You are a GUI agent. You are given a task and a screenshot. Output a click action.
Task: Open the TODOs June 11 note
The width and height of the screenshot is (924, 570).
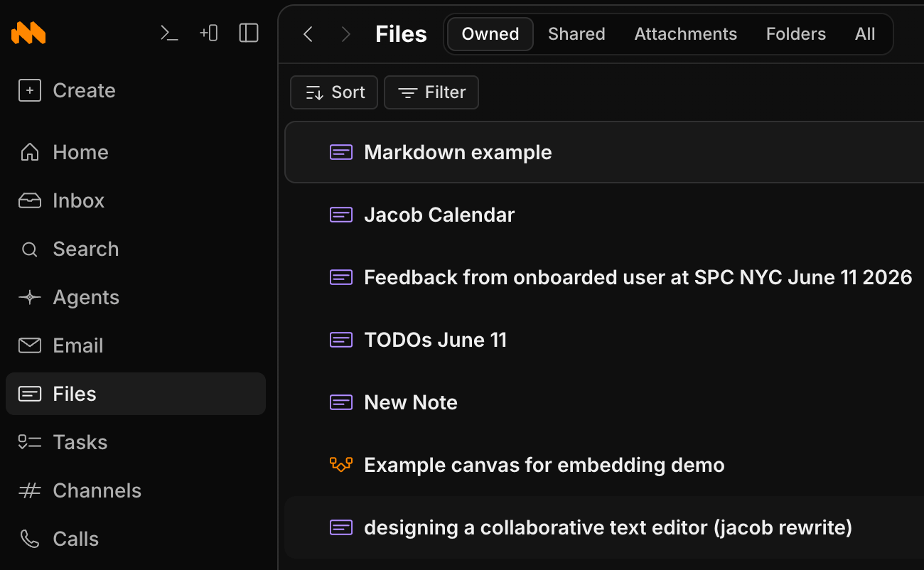604,340
